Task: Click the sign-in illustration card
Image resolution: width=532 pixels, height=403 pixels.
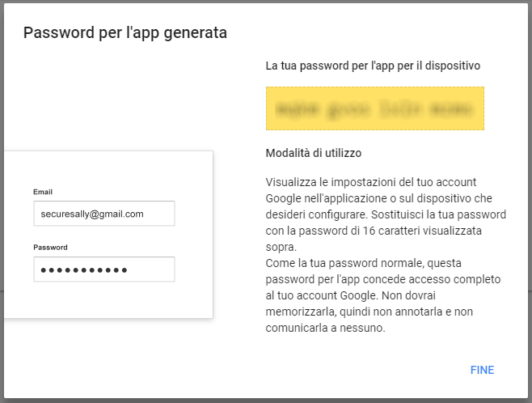Action: (108, 235)
